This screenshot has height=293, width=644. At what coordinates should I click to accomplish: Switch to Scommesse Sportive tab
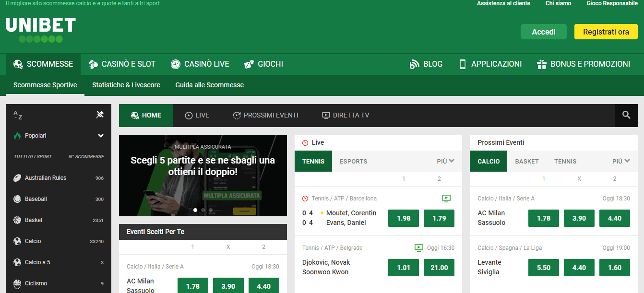(45, 85)
